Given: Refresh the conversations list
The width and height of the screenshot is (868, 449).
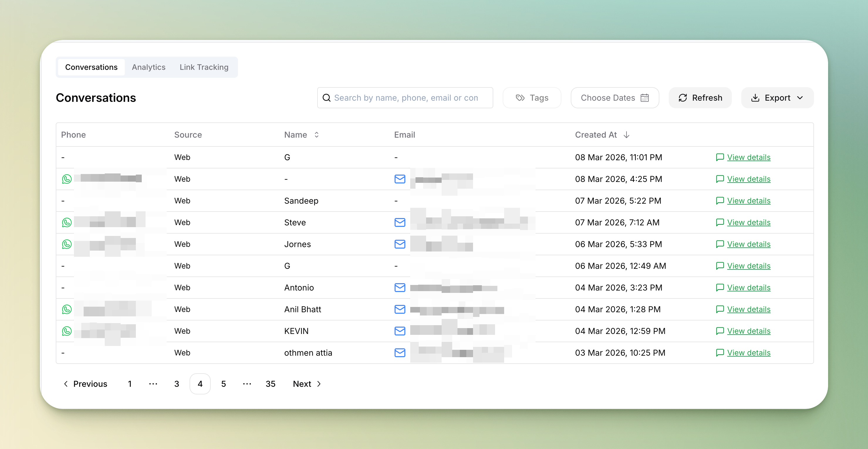Looking at the screenshot, I should [x=700, y=98].
